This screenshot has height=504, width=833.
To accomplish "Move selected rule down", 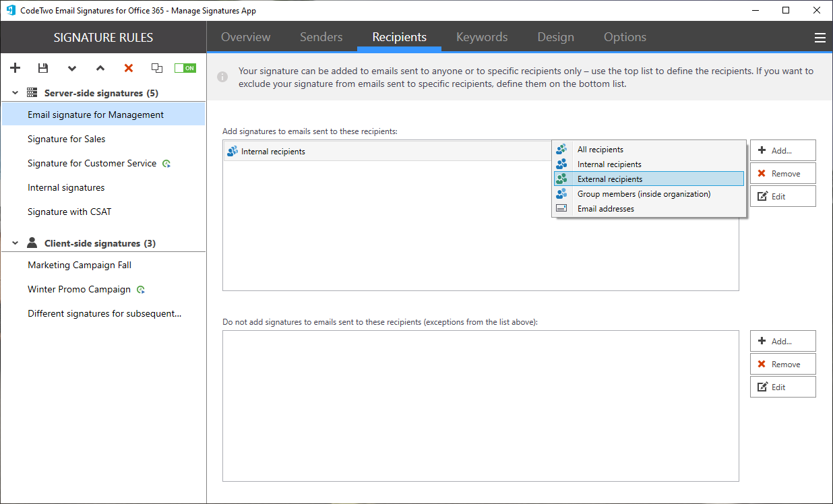I will click(72, 68).
